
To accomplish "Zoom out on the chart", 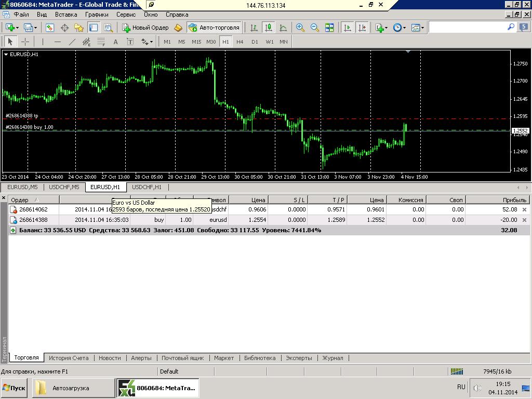I will (314, 28).
